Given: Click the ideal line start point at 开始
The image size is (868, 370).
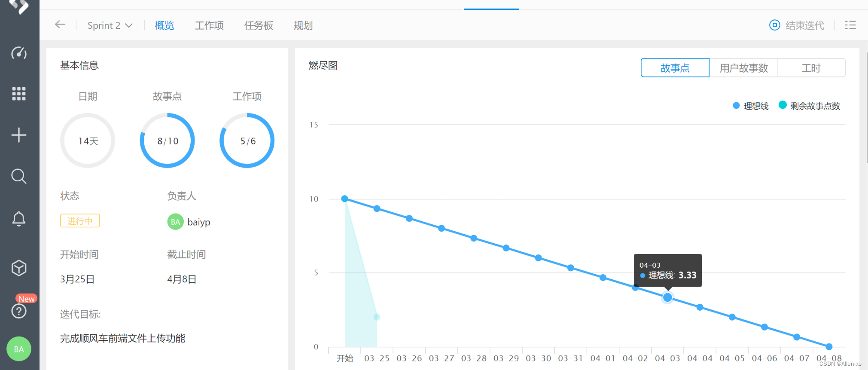Looking at the screenshot, I should coord(344,199).
